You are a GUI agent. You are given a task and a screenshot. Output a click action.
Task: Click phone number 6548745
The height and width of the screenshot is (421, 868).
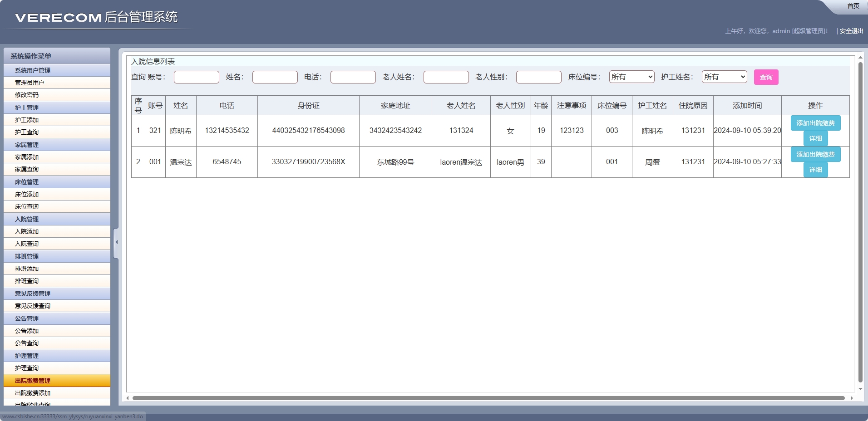[x=227, y=162]
